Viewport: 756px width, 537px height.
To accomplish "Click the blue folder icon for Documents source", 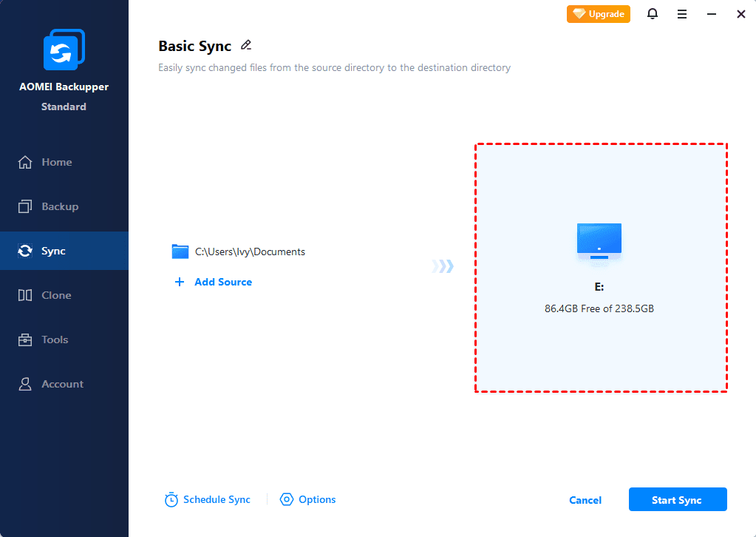I will 180,251.
